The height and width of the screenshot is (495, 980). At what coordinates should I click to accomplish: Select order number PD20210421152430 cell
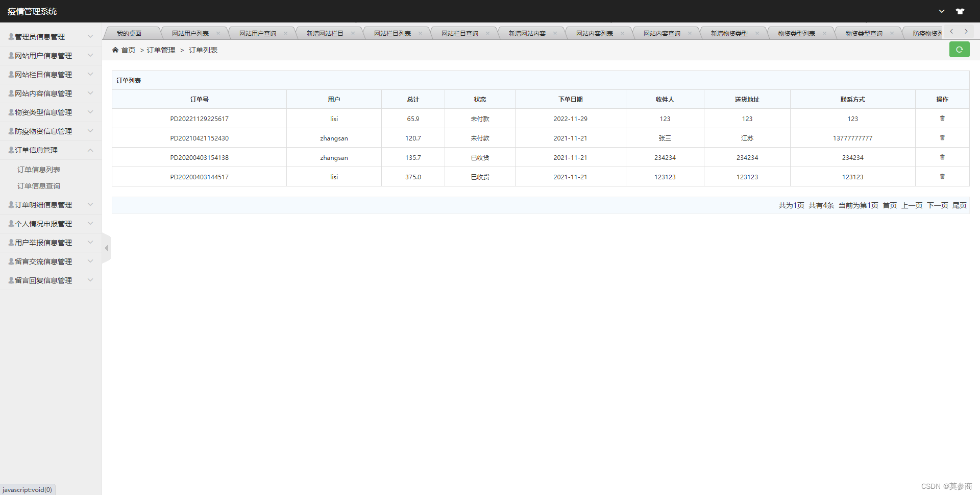point(199,138)
